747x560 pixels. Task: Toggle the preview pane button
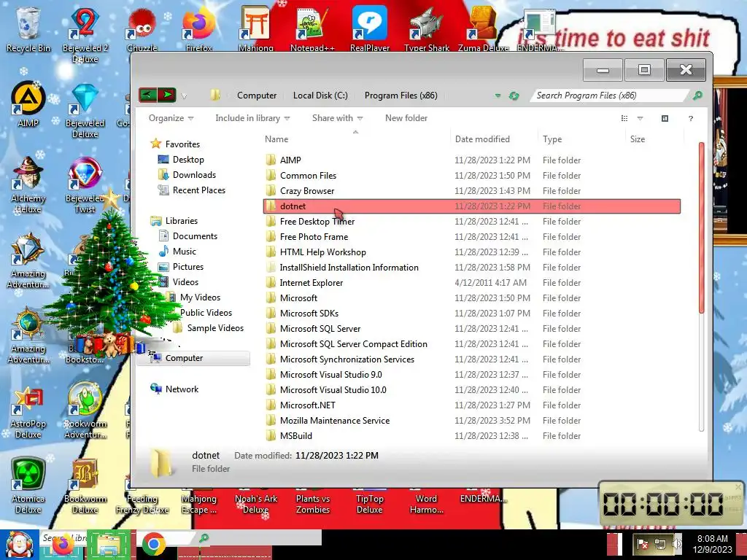[x=665, y=118]
